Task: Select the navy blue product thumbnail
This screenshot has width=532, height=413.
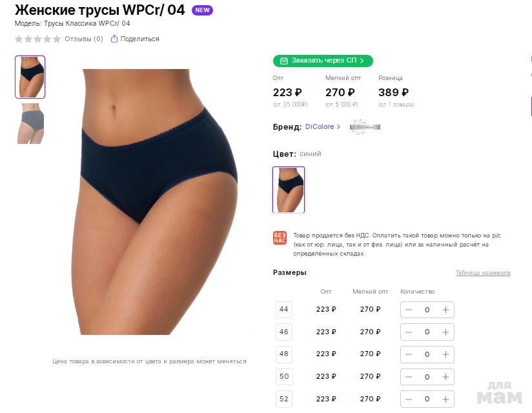Action: tap(30, 77)
